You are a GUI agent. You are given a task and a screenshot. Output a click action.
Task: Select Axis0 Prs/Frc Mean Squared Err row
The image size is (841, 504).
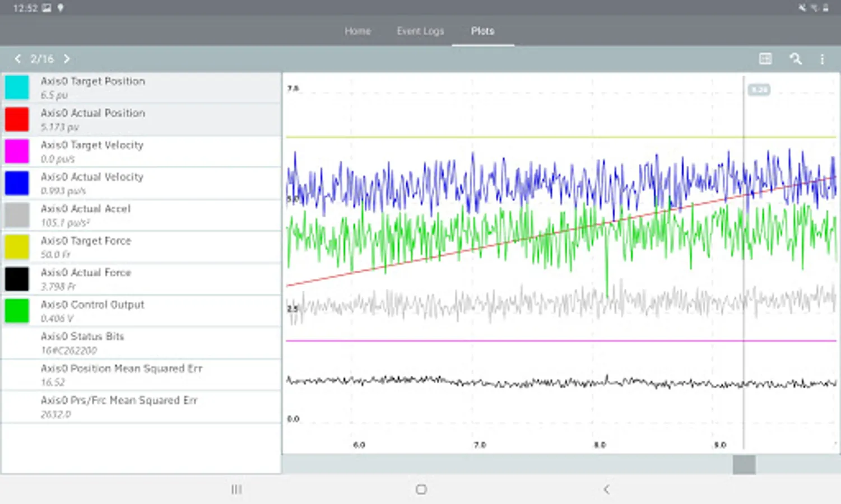tap(141, 407)
